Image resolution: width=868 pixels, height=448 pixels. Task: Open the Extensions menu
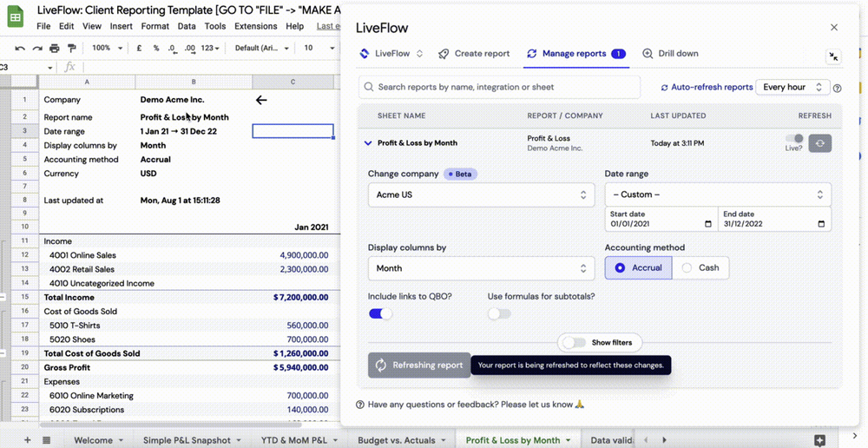(256, 26)
